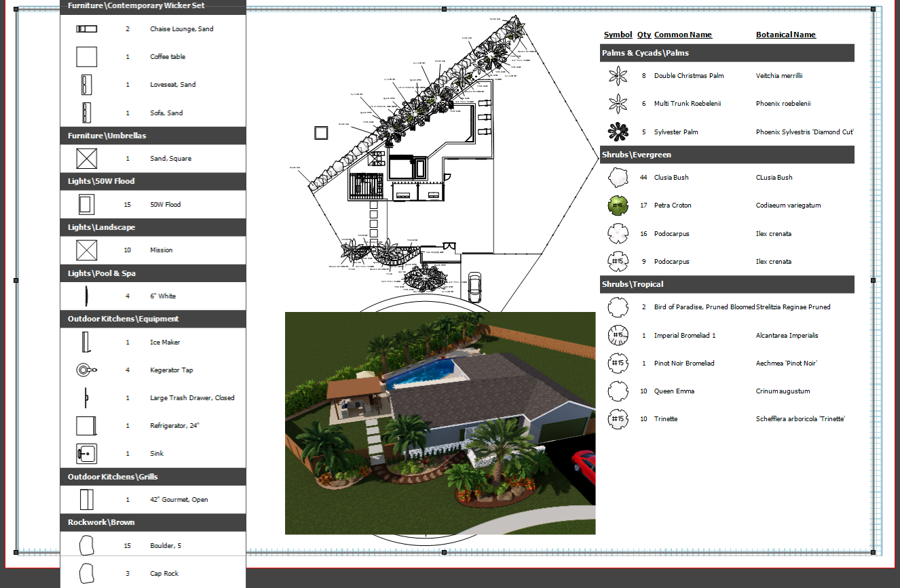Image resolution: width=900 pixels, height=588 pixels.
Task: Select the Sylvester Palm symbol
Action: (x=618, y=132)
